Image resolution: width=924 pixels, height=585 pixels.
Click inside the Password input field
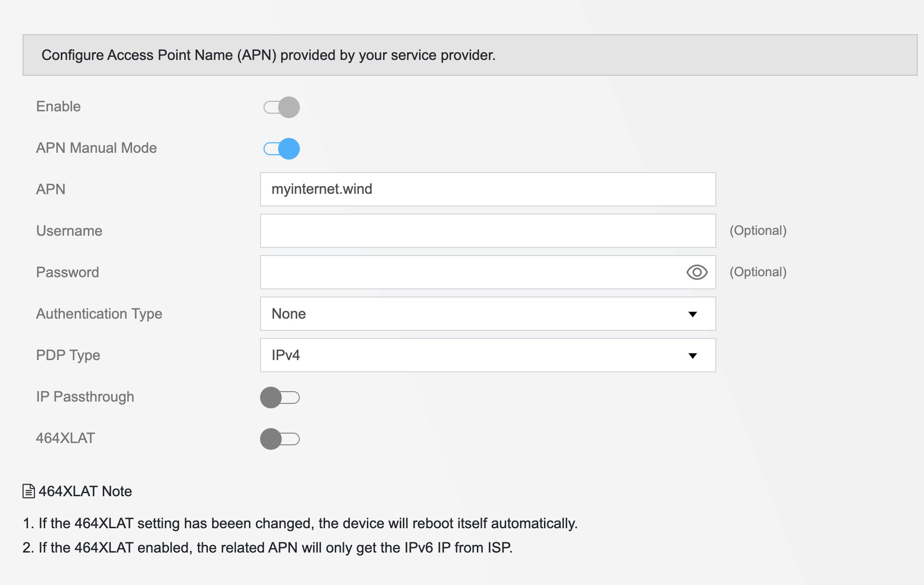point(469,272)
